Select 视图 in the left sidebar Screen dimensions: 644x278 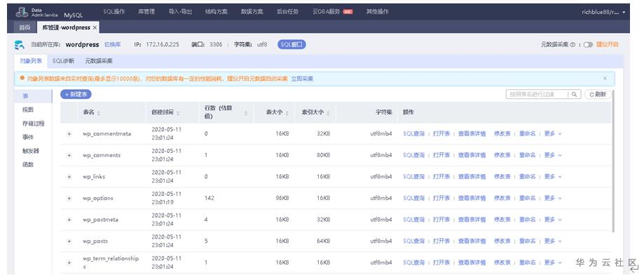coord(28,110)
